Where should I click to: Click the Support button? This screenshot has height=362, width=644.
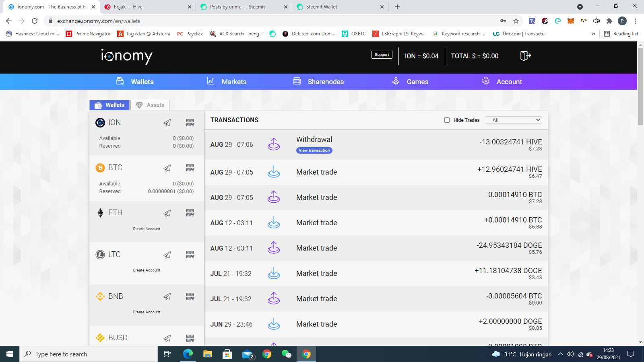(382, 55)
